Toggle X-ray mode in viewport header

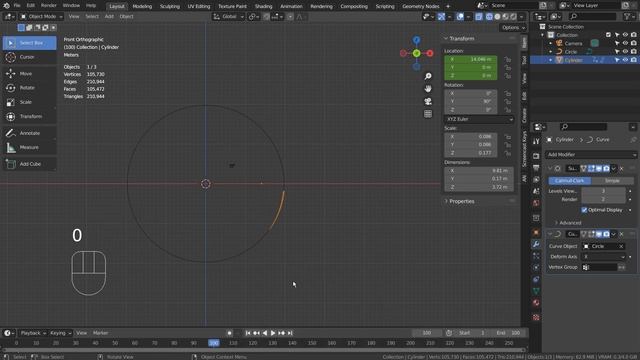(x=479, y=17)
